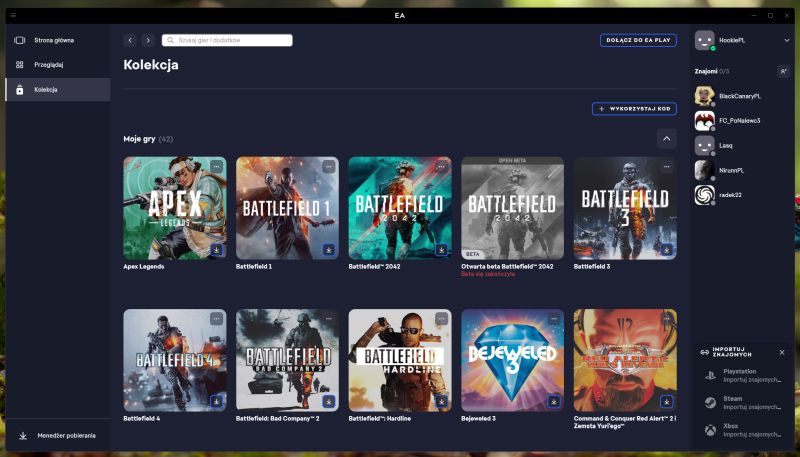Go to Strona główna in sidebar
The image size is (800, 457).
[58, 40]
